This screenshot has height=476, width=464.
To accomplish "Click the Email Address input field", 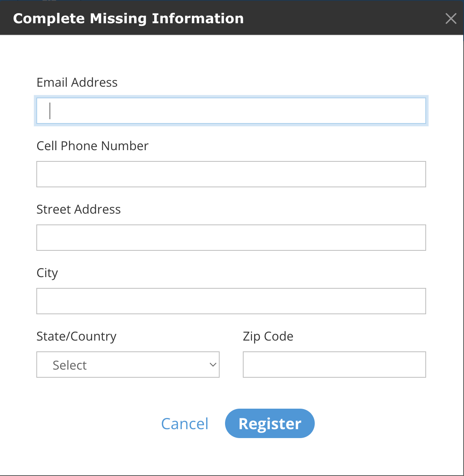I will 231,111.
